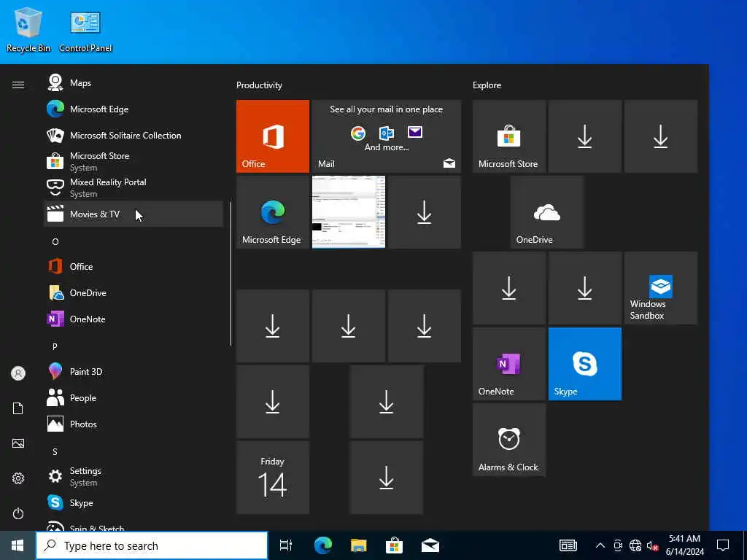This screenshot has height=560, width=747.
Task: Click the OneNote tile in Explore
Action: point(508,364)
